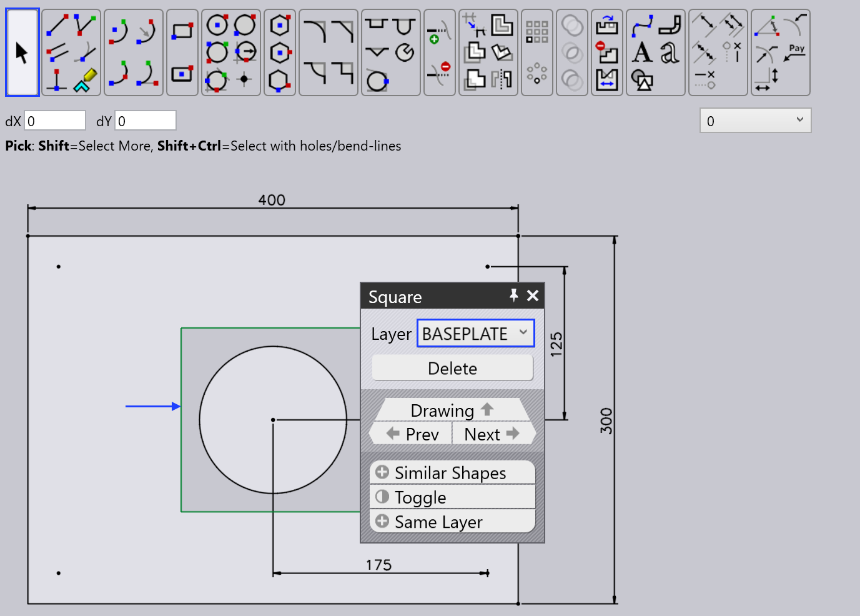
Task: Pick the rectangular notch tool
Action: coord(377,25)
